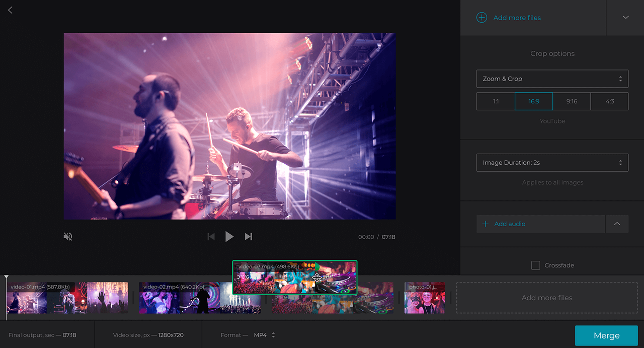This screenshot has height=348, width=644.
Task: Click the timeline playhead marker
Action: (7, 277)
